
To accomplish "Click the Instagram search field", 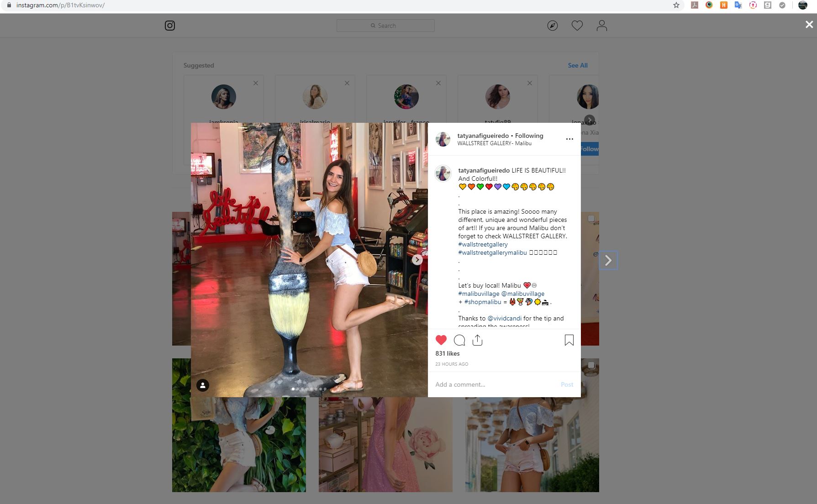I will [385, 26].
